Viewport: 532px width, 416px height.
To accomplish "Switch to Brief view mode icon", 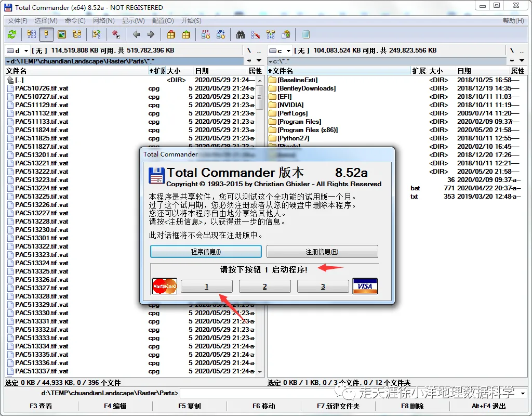I will pyautogui.click(x=31, y=34).
